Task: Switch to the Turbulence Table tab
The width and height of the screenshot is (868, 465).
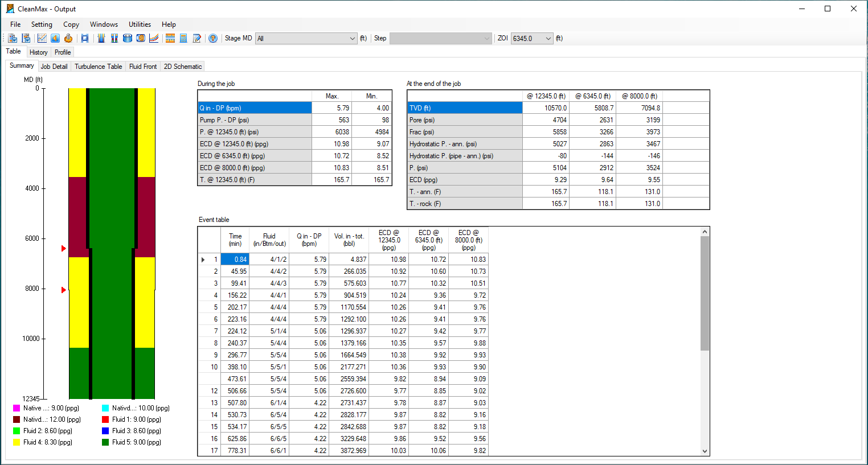Action: click(x=98, y=67)
